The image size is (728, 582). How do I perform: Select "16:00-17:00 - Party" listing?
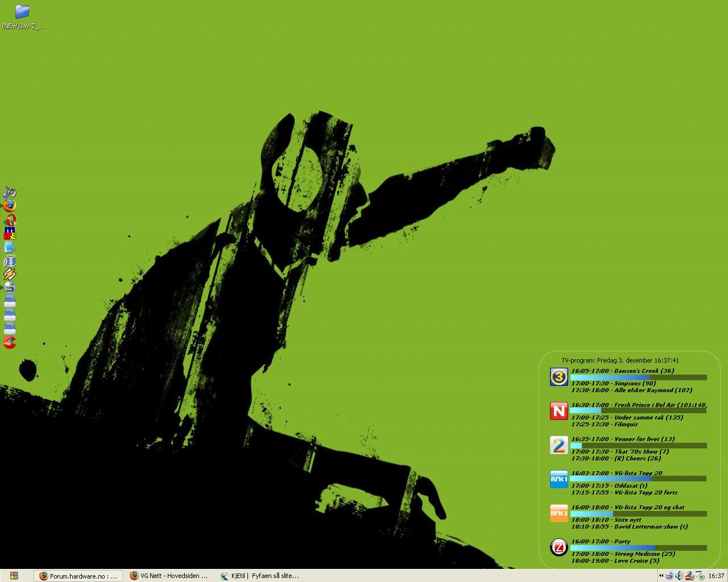click(601, 541)
